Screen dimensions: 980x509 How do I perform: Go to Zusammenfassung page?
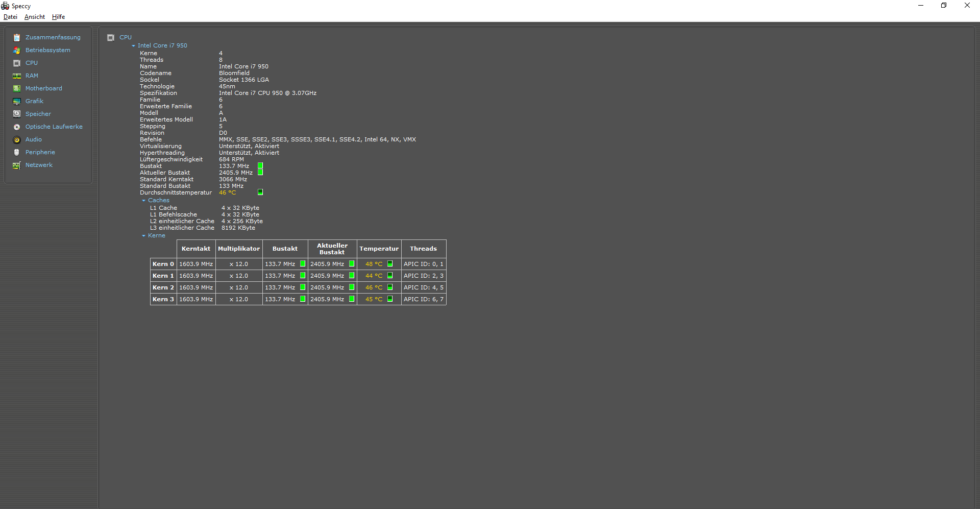(53, 38)
